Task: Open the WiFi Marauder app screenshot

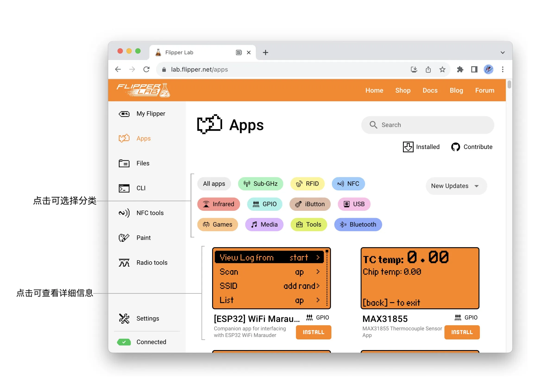Action: [x=271, y=278]
